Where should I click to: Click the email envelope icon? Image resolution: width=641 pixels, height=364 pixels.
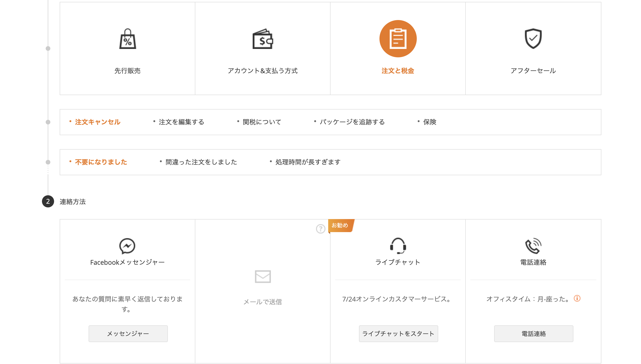pos(262,277)
